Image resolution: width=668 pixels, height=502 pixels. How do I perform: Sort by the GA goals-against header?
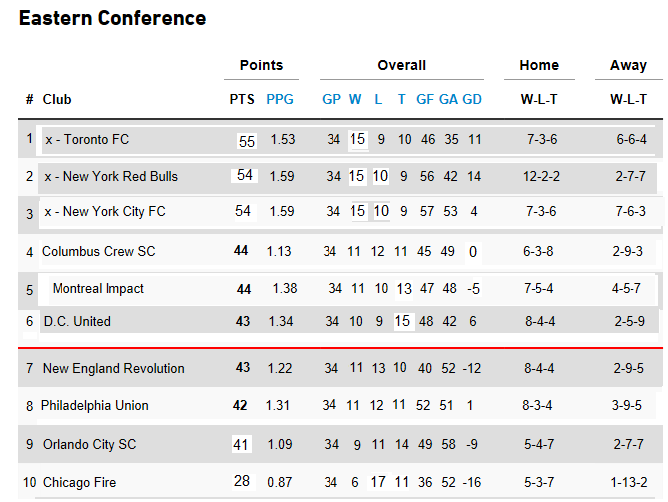[x=449, y=100]
